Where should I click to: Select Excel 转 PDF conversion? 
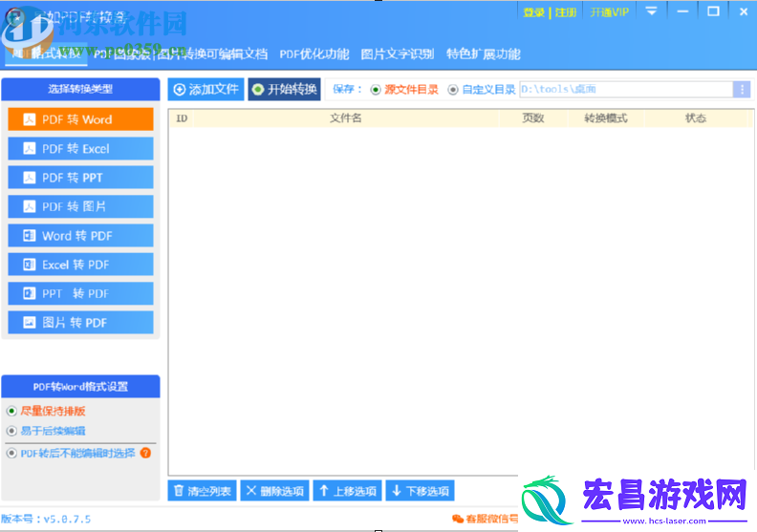(x=80, y=265)
